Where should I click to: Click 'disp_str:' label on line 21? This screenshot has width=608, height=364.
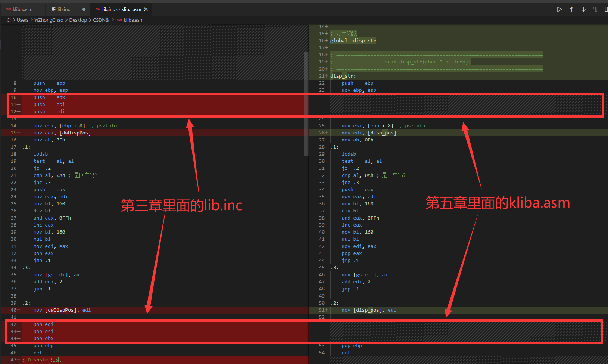point(343,76)
